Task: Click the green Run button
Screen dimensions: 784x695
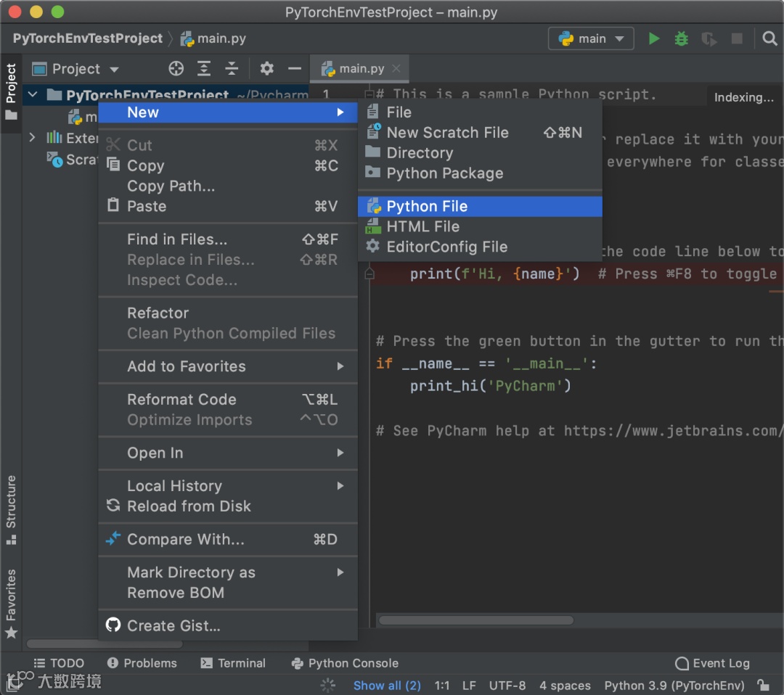Action: [654, 39]
